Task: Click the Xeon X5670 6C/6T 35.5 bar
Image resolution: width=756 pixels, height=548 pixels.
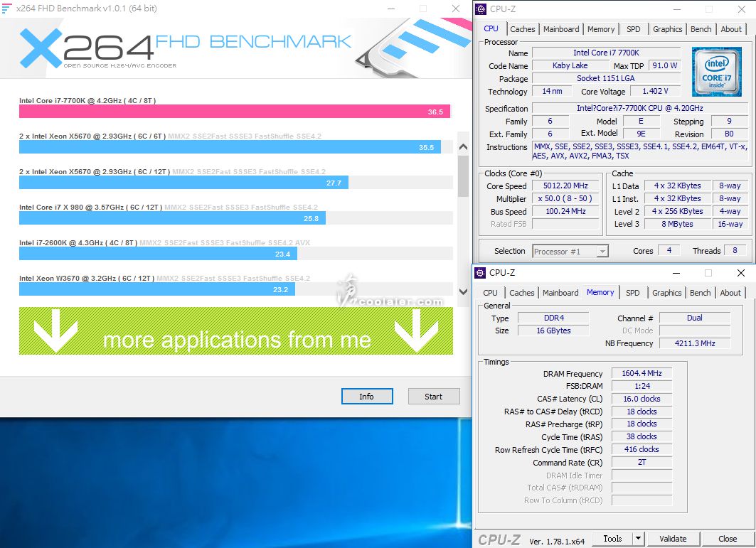Action: click(230, 147)
